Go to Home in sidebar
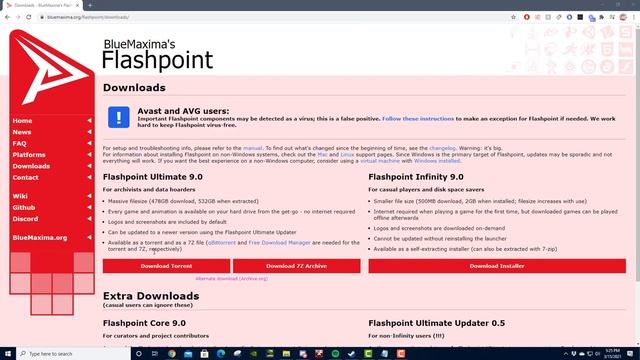640x360 pixels. 22,121
